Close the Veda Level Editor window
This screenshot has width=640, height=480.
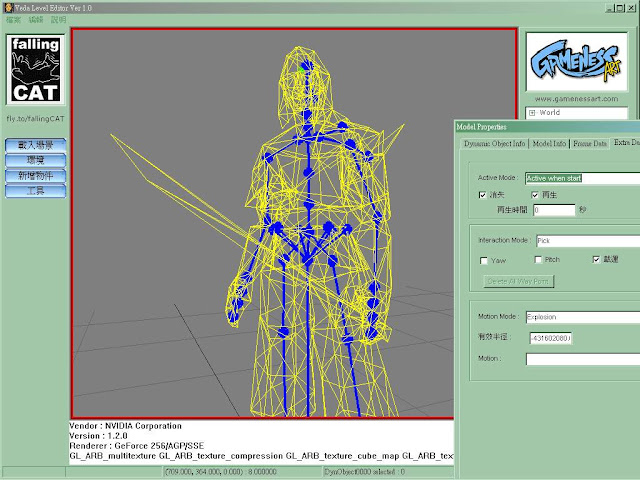click(x=631, y=8)
